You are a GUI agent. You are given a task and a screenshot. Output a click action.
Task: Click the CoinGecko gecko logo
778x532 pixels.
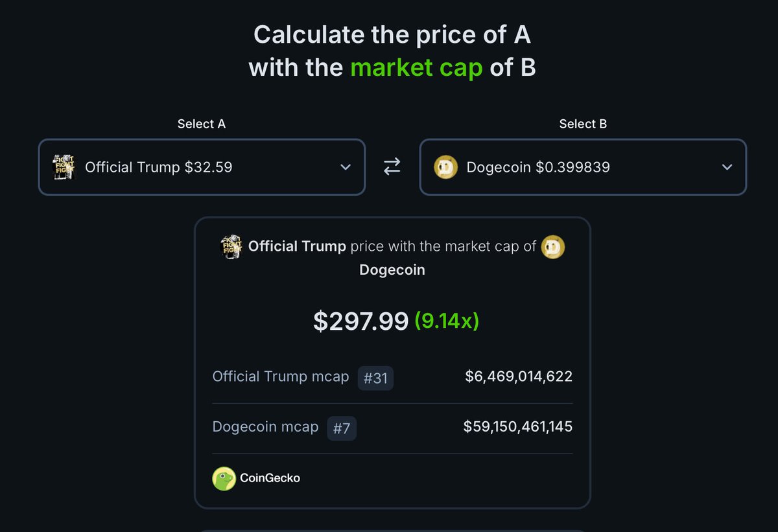coord(224,478)
